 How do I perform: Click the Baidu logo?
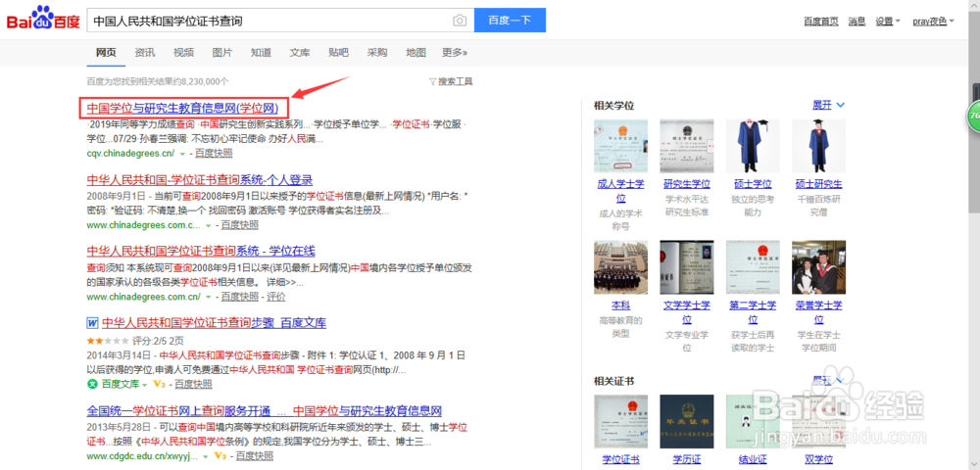pyautogui.click(x=43, y=20)
